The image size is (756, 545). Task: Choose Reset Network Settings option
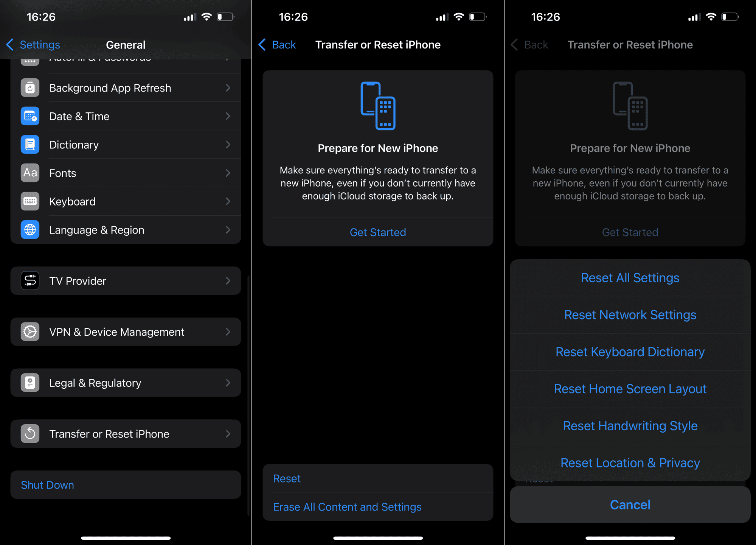pos(630,315)
